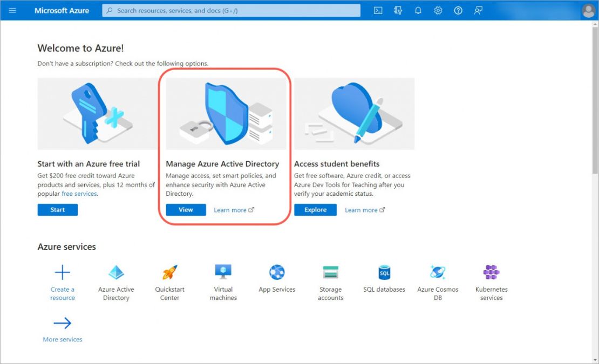The width and height of the screenshot is (599, 364).
Task: Open Learn more link for student benefits
Action: click(x=365, y=210)
